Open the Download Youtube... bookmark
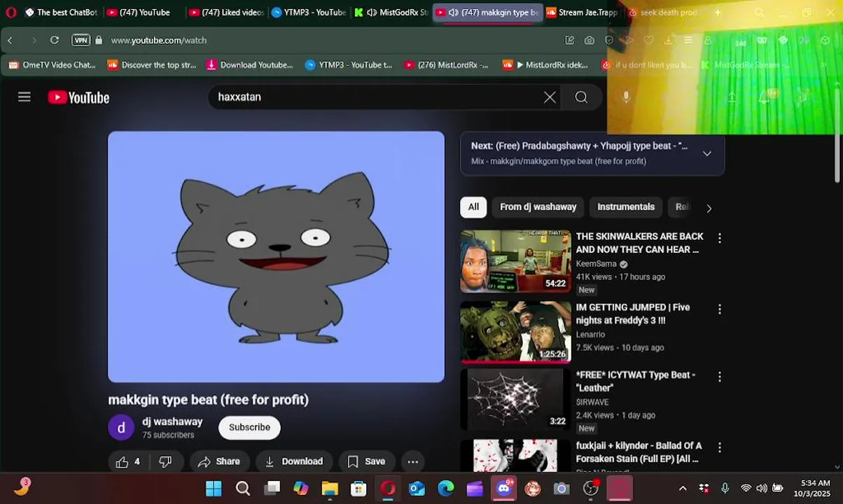 click(x=250, y=65)
